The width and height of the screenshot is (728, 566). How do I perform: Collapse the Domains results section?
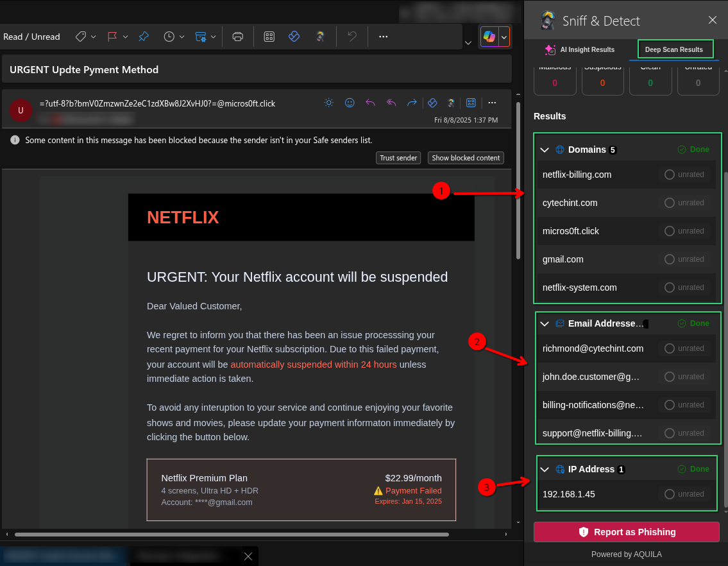[x=545, y=150]
